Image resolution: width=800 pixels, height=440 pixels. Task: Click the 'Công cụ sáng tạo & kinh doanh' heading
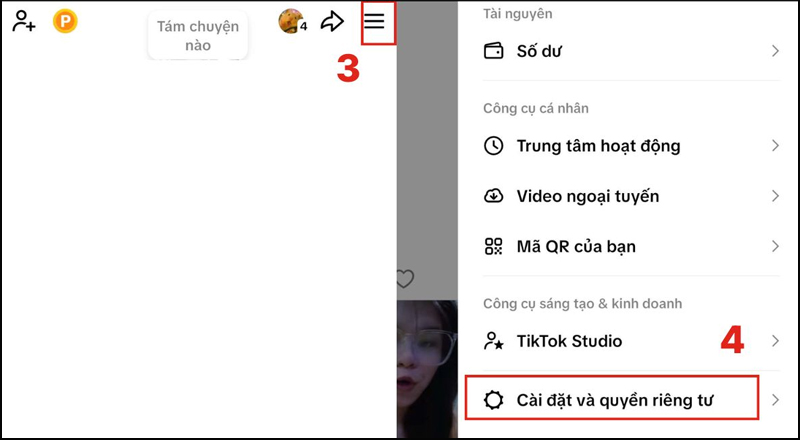583,304
